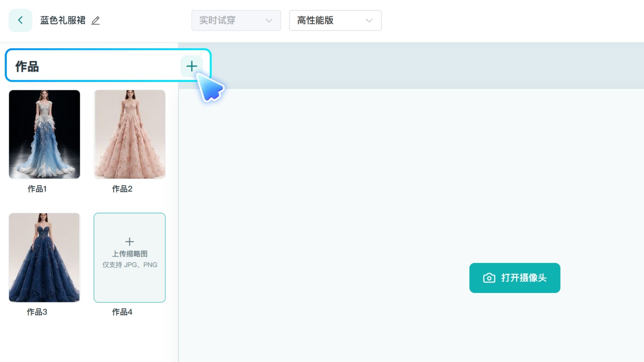Click the 作品2 label

point(122,189)
